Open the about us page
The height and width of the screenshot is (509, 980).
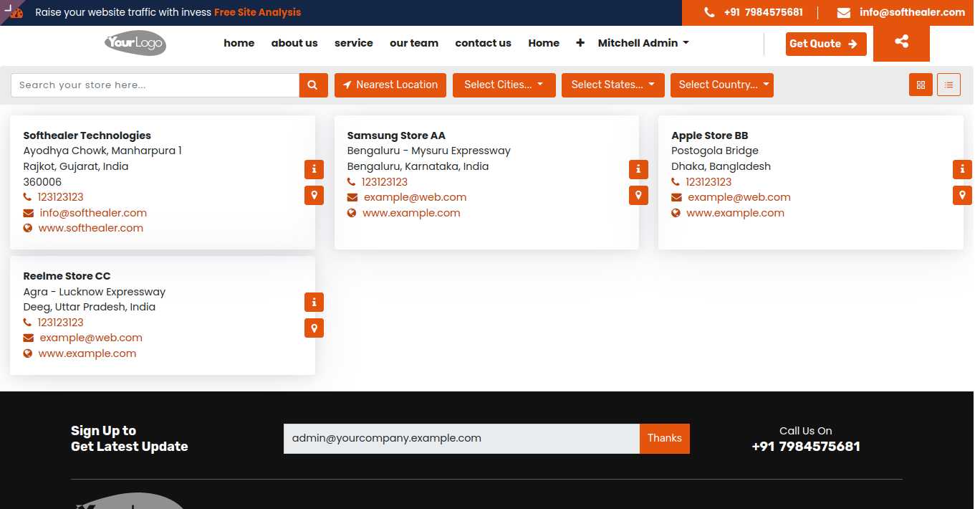point(294,43)
